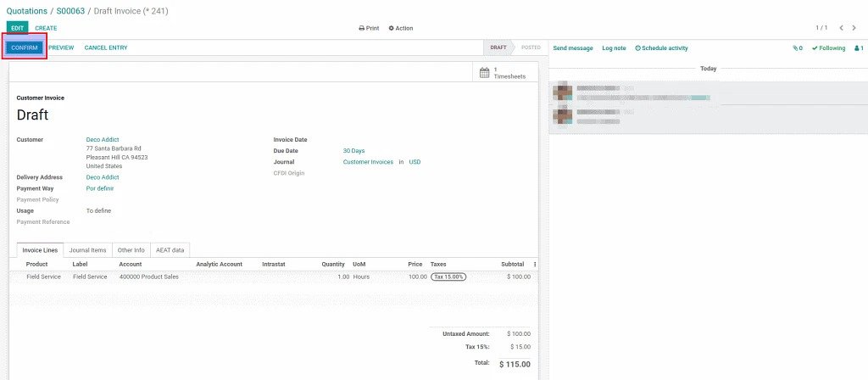Click the Hours UoM cell

coord(361,277)
